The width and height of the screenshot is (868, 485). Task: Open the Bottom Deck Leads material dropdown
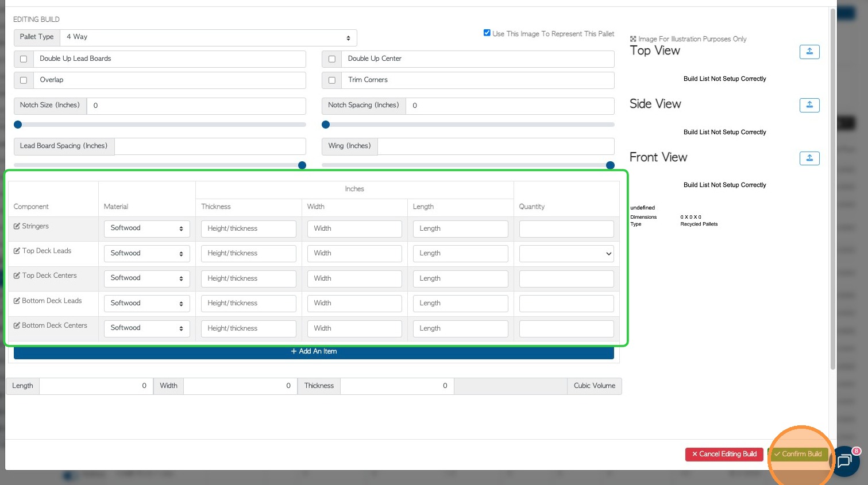click(147, 303)
